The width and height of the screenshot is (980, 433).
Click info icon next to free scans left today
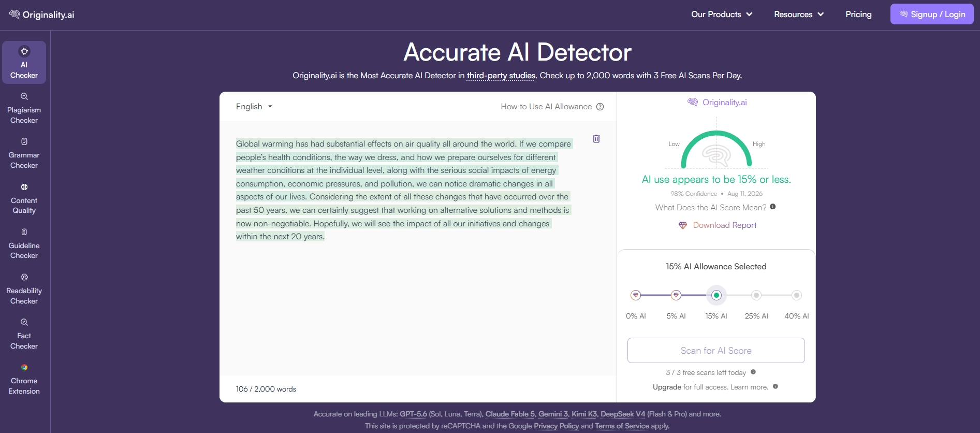[753, 372]
